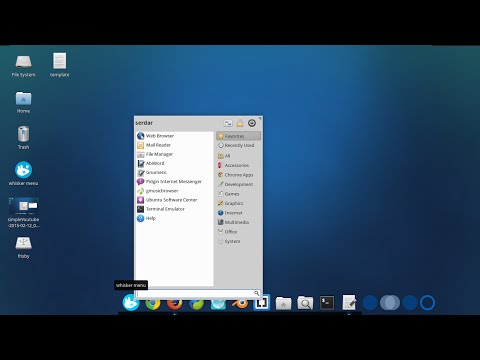
Task: Launch gmusicbrowser from the favorites list
Action: pyautogui.click(x=175, y=191)
